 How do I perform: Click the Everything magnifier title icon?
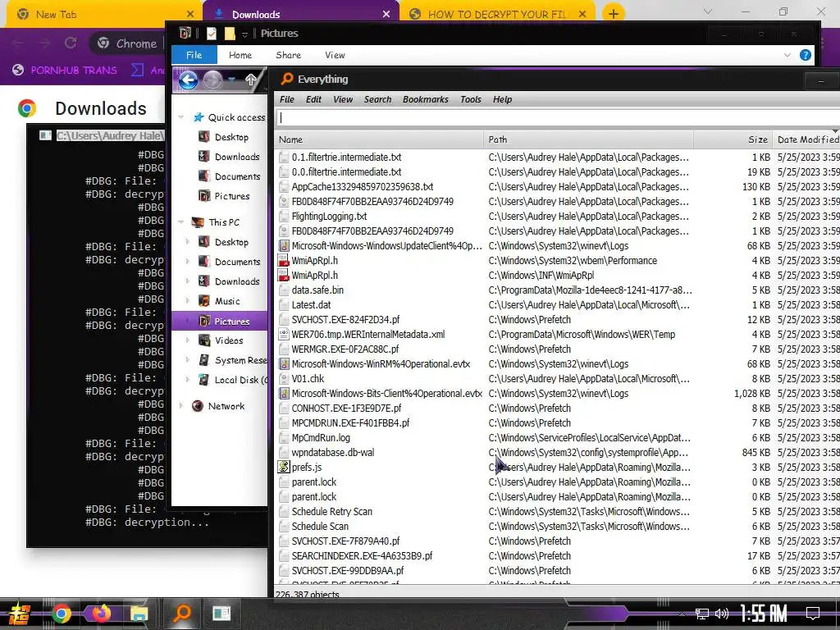[286, 80]
